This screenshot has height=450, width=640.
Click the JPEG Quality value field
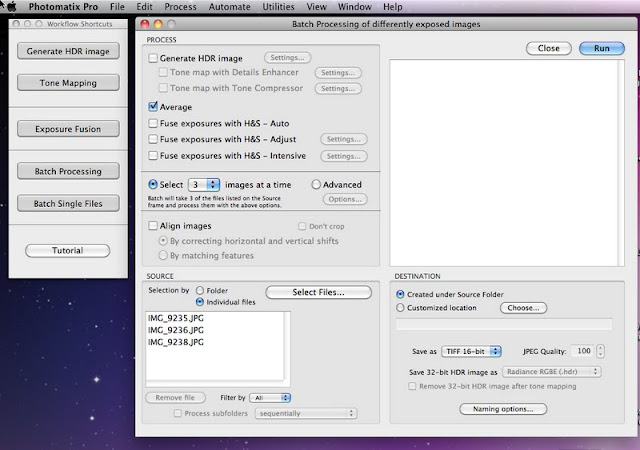coord(582,351)
